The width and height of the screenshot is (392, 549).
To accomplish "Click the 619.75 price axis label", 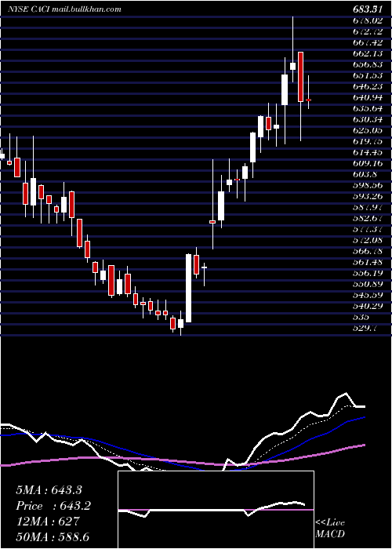I will coord(368,141).
